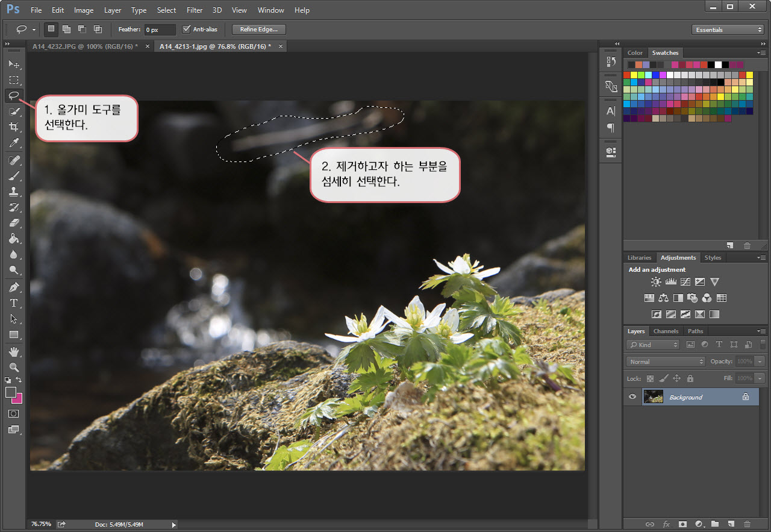Switch to the Color panel tab

click(635, 53)
